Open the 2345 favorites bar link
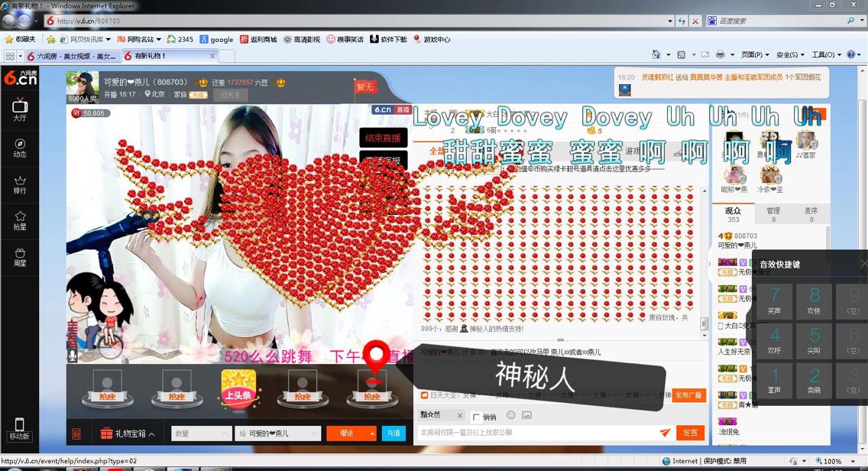868x471 pixels. [x=180, y=39]
